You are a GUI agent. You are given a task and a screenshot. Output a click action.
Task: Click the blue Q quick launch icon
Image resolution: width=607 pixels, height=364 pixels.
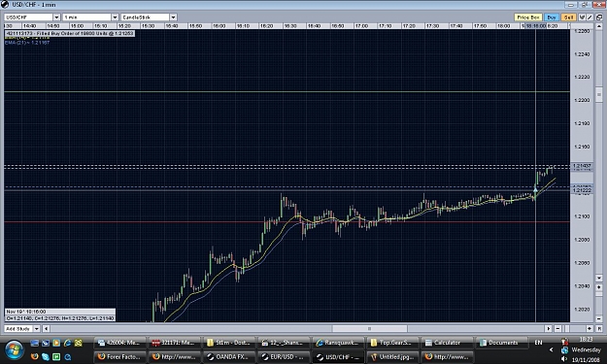click(67, 356)
